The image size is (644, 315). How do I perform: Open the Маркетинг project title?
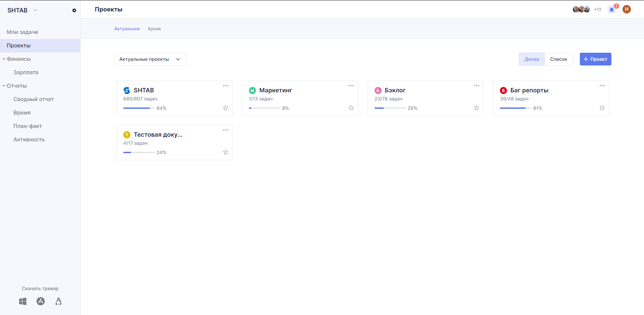(x=275, y=90)
